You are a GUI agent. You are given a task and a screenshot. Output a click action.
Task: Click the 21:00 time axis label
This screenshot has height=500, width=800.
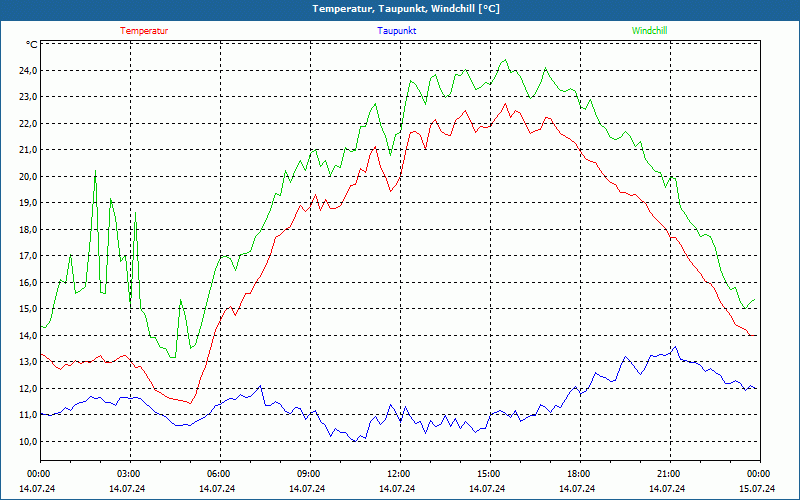[668, 474]
